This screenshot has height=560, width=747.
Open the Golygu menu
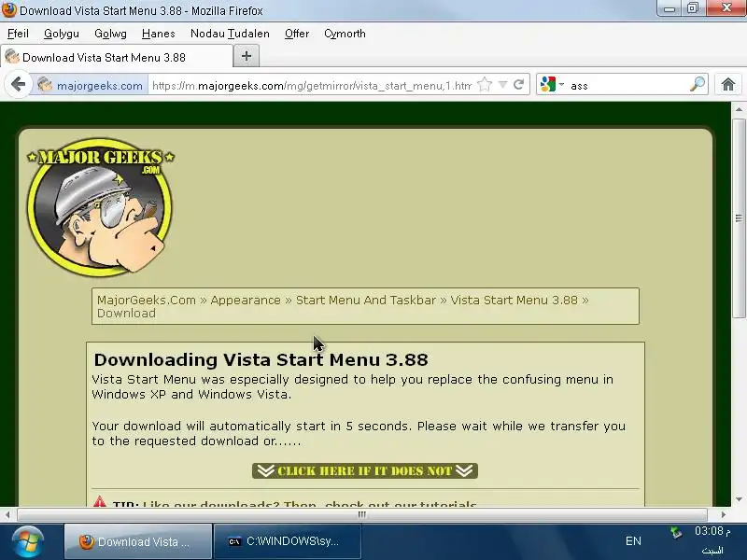coord(62,34)
